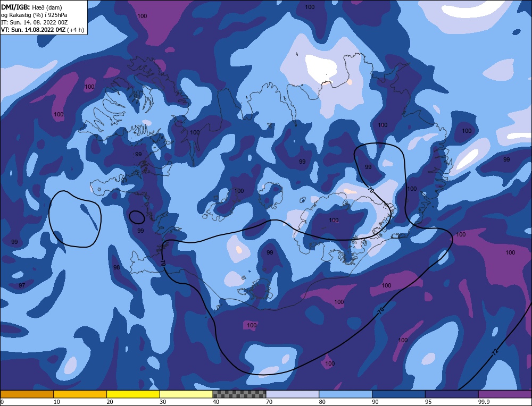This screenshot has width=532, height=406.
Task: Click the "40" tick on the color scale
Action: coord(216,402)
